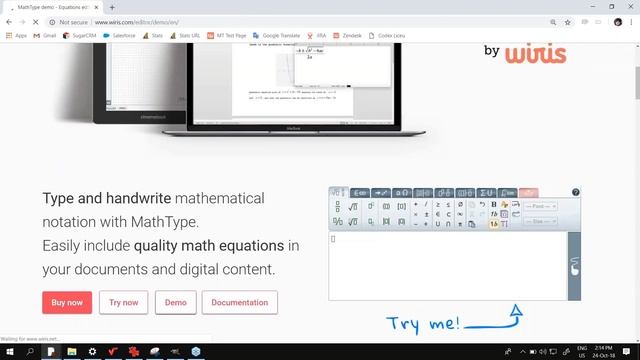Open the Chrome menu (three dots)

coord(631,22)
